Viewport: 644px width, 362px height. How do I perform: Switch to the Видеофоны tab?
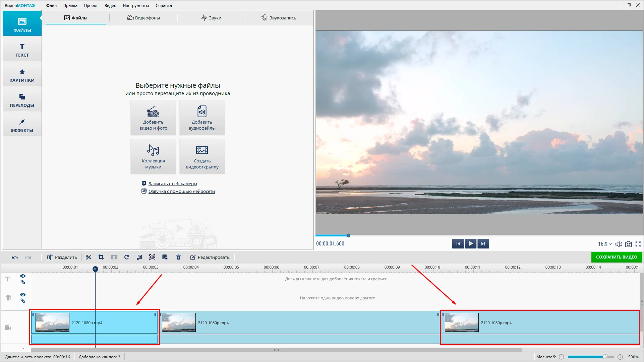143,18
